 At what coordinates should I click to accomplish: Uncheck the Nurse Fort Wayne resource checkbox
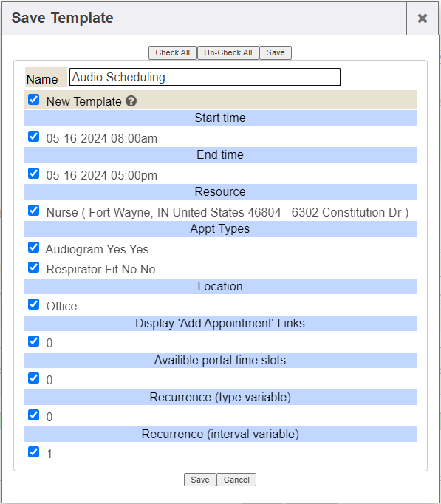[x=34, y=211]
